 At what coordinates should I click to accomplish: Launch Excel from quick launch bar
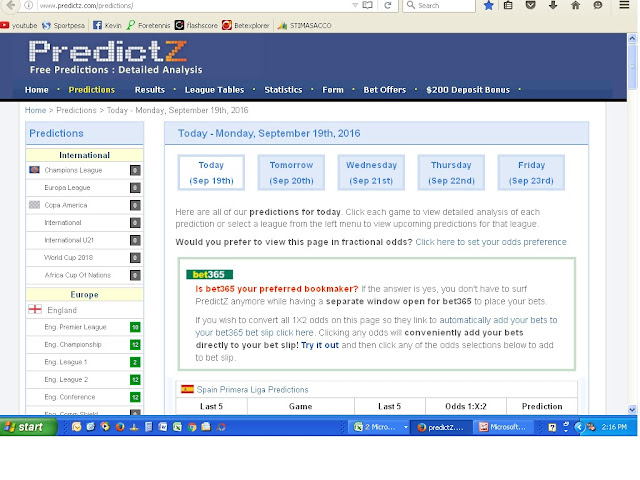177,427
